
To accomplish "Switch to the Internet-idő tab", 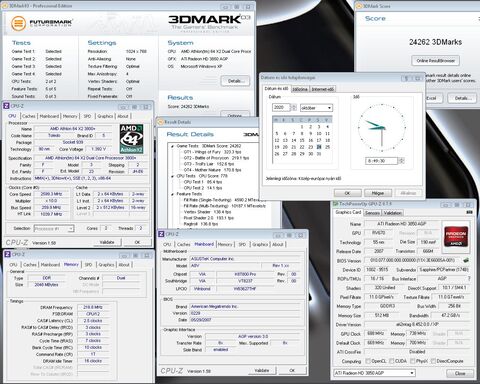I will pos(323,89).
